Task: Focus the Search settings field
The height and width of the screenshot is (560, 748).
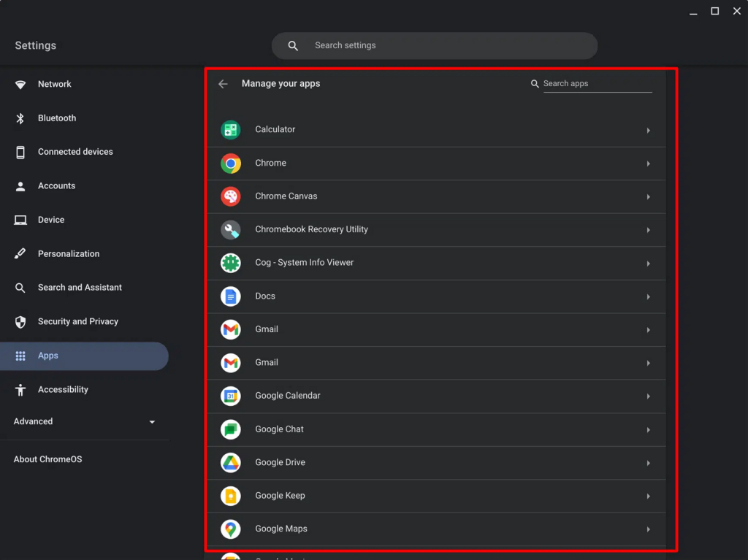Action: (435, 46)
